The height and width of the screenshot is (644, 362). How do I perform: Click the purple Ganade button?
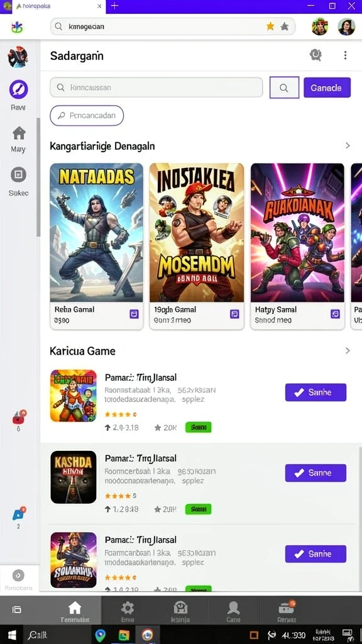pyautogui.click(x=327, y=87)
